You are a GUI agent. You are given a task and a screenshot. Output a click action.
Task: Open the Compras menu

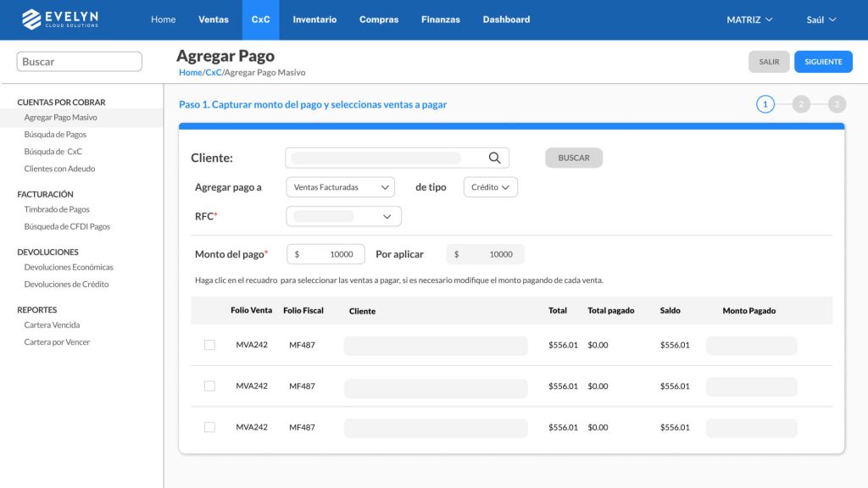click(x=379, y=19)
